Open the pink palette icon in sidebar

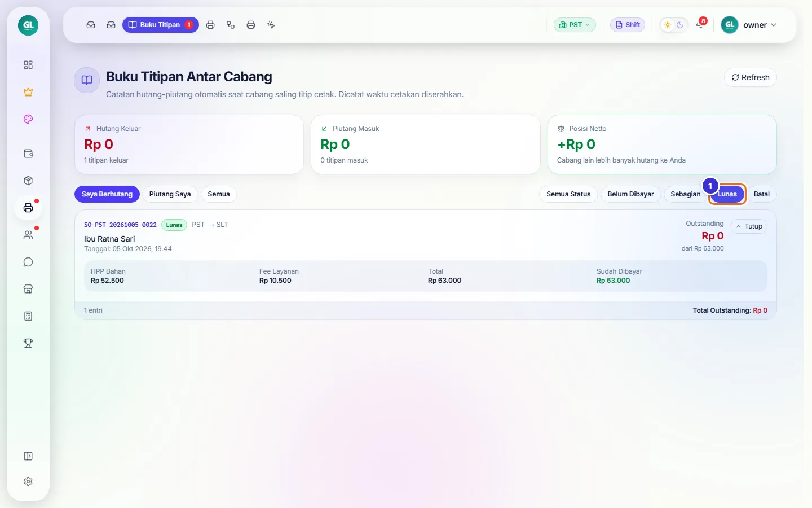coord(28,119)
